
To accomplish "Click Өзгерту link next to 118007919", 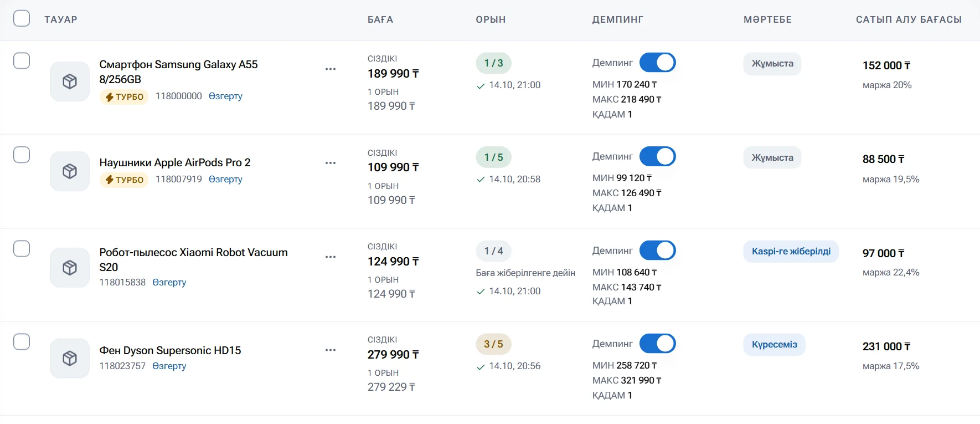I will [225, 179].
